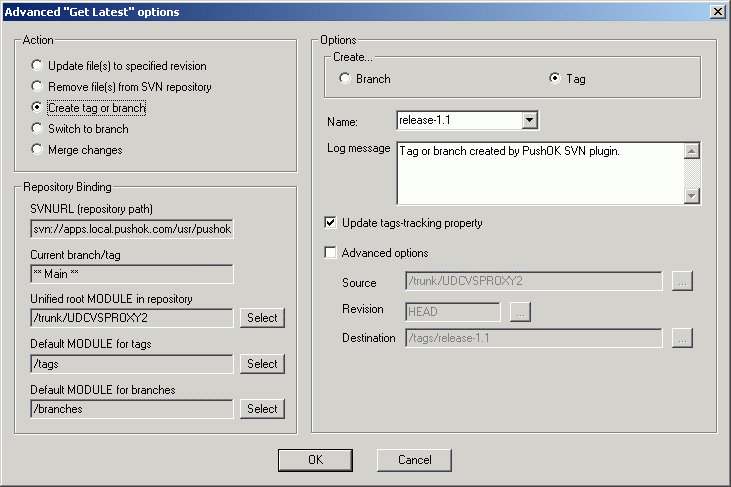Click the Destination browse ellipsis button
The image size is (731, 487).
(682, 338)
